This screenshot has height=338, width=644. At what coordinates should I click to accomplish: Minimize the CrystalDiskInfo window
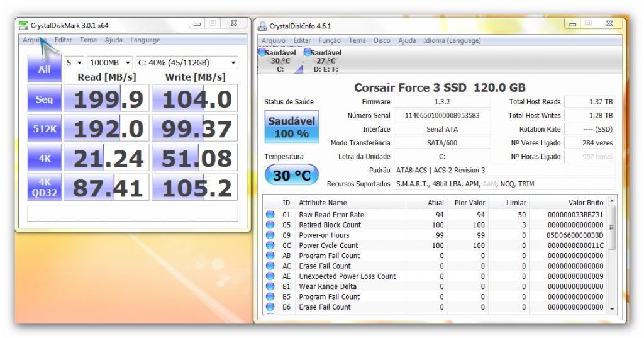click(572, 25)
